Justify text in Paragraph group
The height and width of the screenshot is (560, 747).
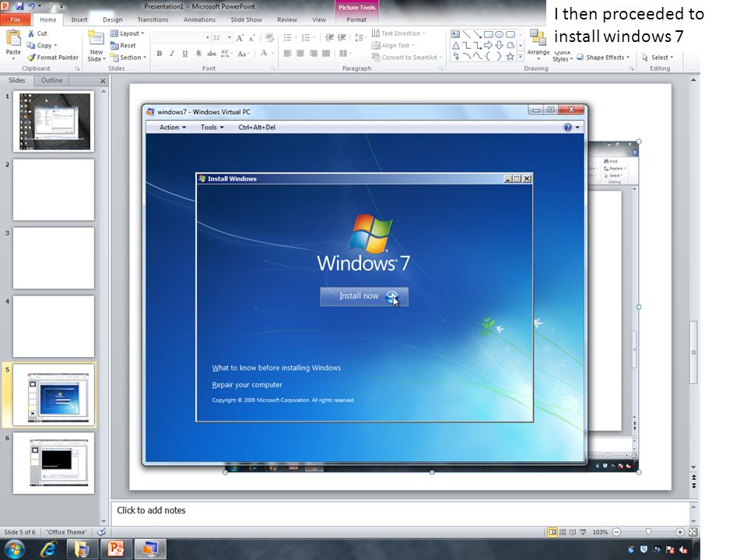326,54
